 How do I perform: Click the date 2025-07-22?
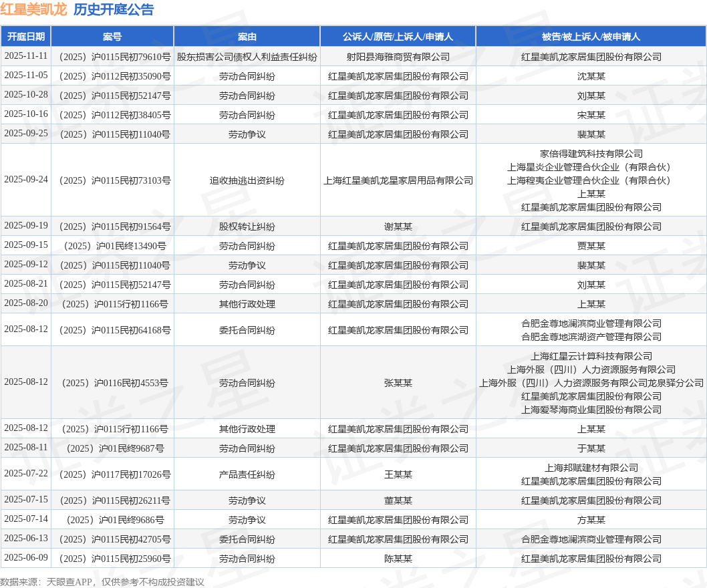[x=25, y=474]
